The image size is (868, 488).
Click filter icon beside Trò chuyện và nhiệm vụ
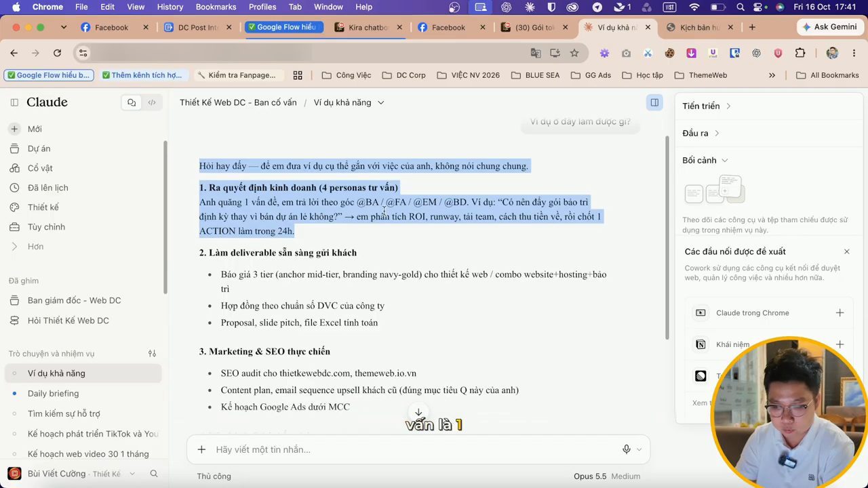[152, 353]
